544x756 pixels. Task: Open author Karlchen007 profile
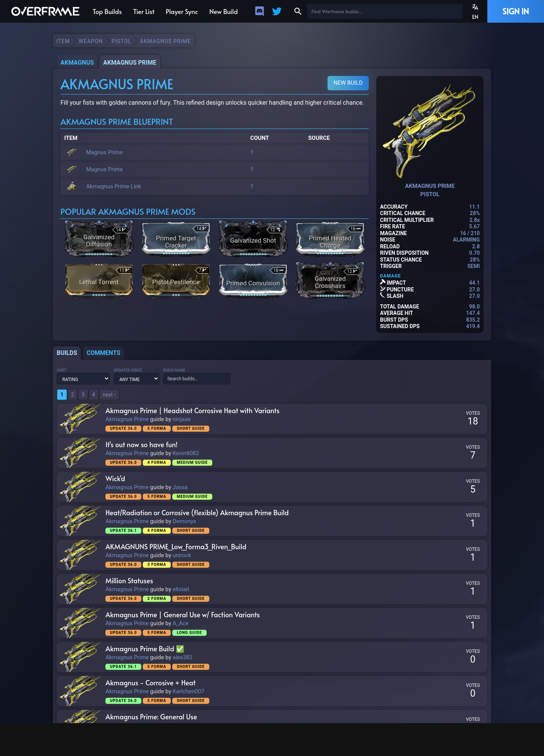(188, 691)
